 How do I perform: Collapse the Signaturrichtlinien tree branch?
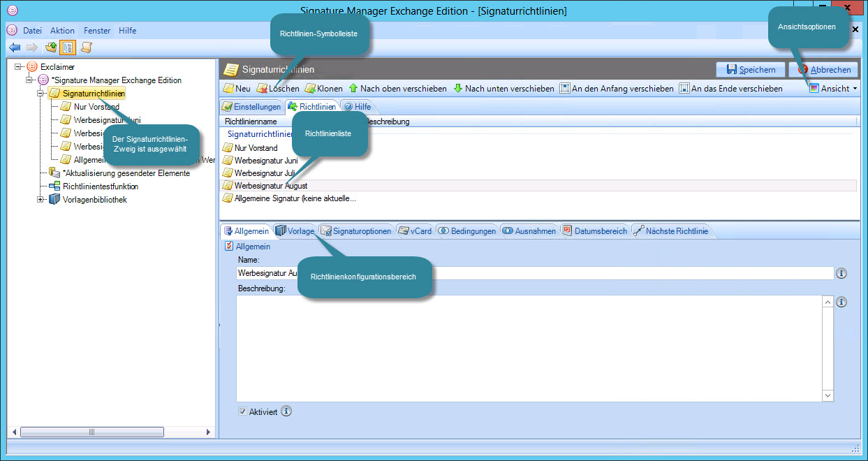pos(41,94)
